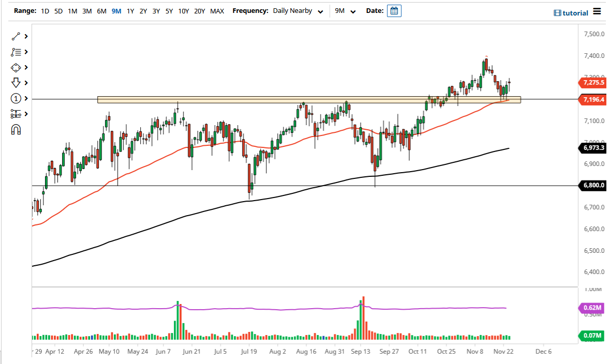Select the trendline drawing tool
Image resolution: width=610 pixels, height=364 pixels.
click(x=14, y=36)
